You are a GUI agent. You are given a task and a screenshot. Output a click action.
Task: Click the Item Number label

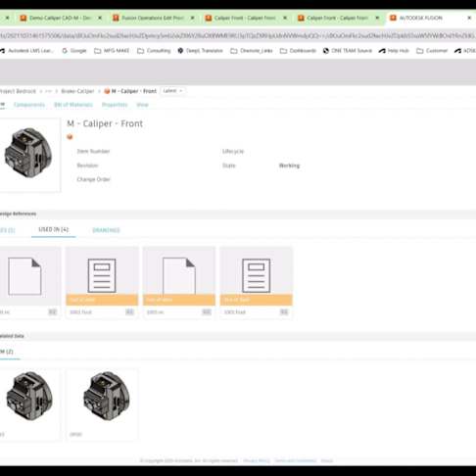[93, 151]
